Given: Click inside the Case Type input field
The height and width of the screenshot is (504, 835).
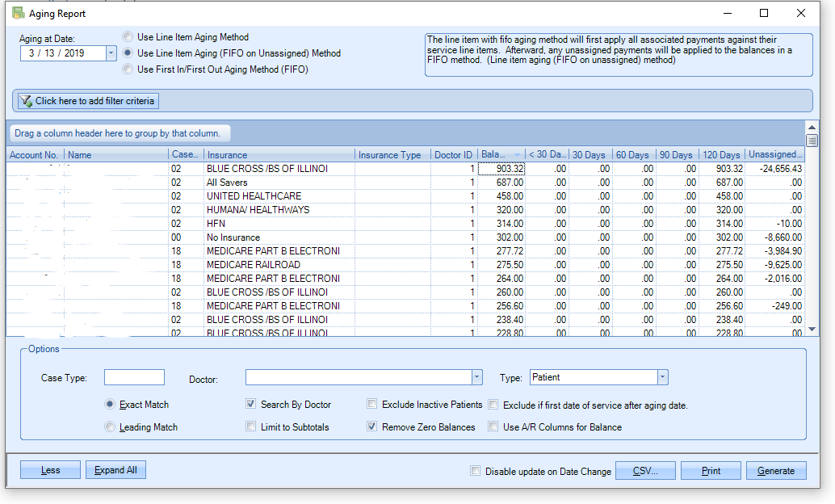Looking at the screenshot, I should tap(133, 376).
